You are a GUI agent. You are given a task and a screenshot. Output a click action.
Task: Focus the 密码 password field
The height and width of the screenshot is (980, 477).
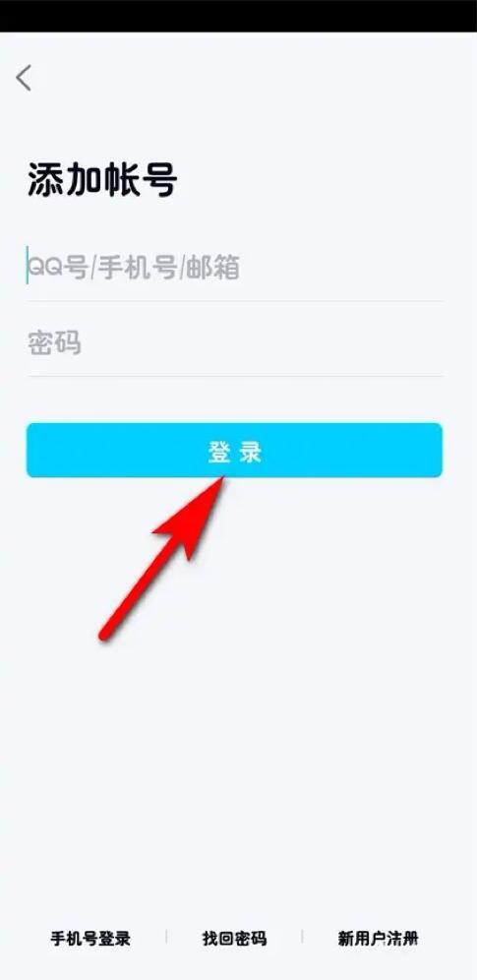(235, 343)
